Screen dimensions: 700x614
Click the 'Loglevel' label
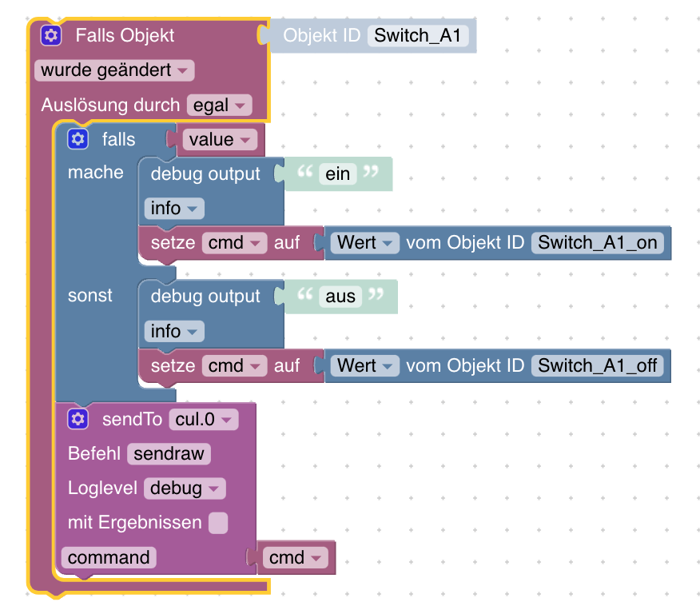tap(102, 488)
